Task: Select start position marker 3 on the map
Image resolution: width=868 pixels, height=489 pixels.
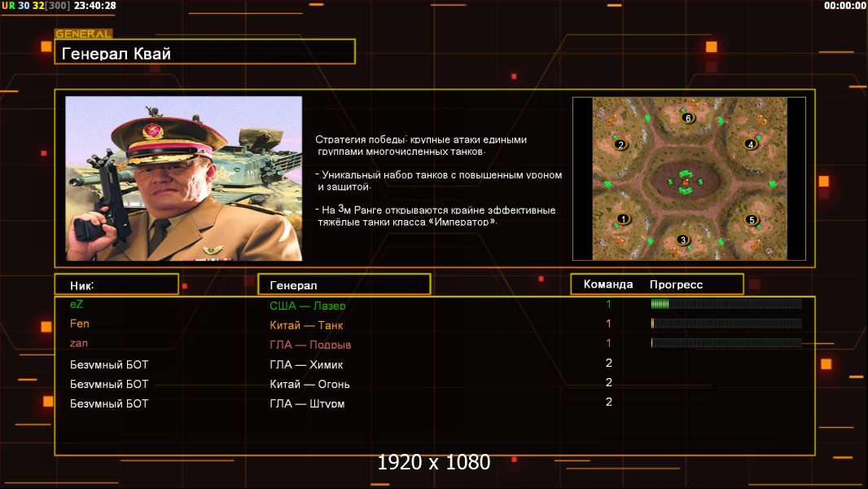Action: (683, 240)
